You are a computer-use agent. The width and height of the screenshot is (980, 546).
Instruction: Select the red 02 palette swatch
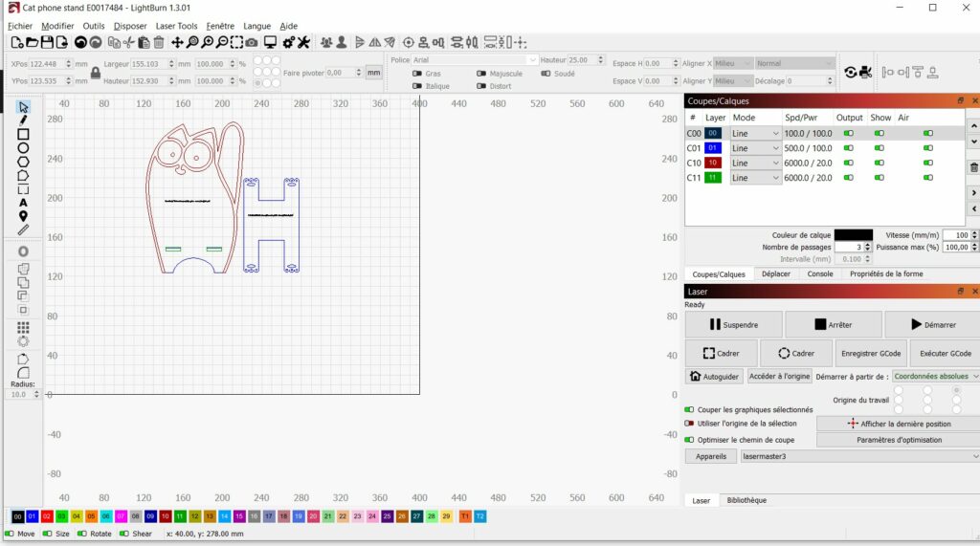(47, 516)
